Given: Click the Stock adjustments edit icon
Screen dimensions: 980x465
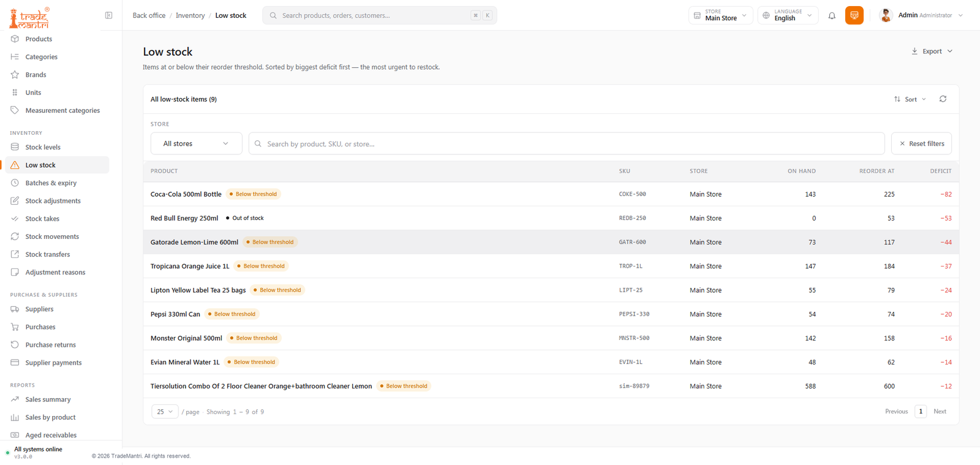Looking at the screenshot, I should pyautogui.click(x=15, y=200).
